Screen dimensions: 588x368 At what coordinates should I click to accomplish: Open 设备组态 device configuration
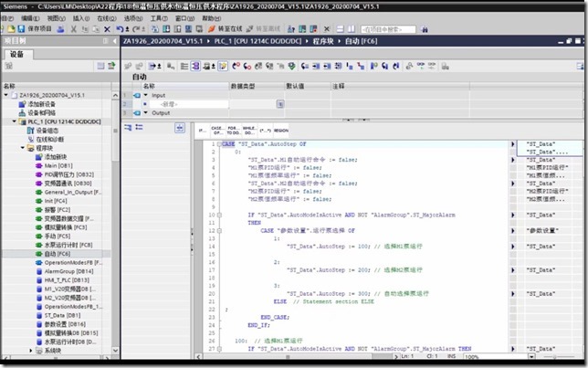(x=47, y=131)
